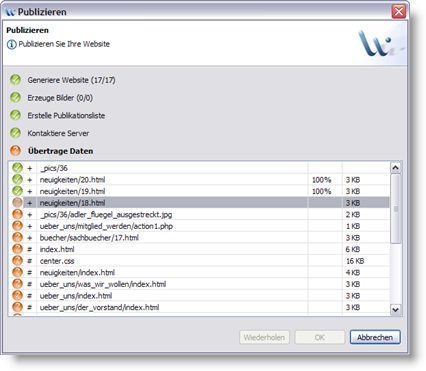Click the orange status icon for buecher/sachbuecher/17.html

point(17,237)
